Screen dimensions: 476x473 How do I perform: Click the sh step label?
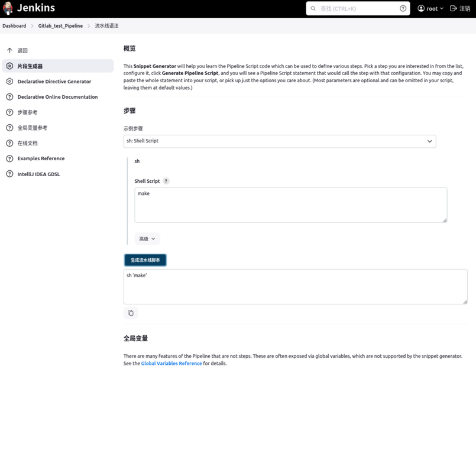point(137,161)
